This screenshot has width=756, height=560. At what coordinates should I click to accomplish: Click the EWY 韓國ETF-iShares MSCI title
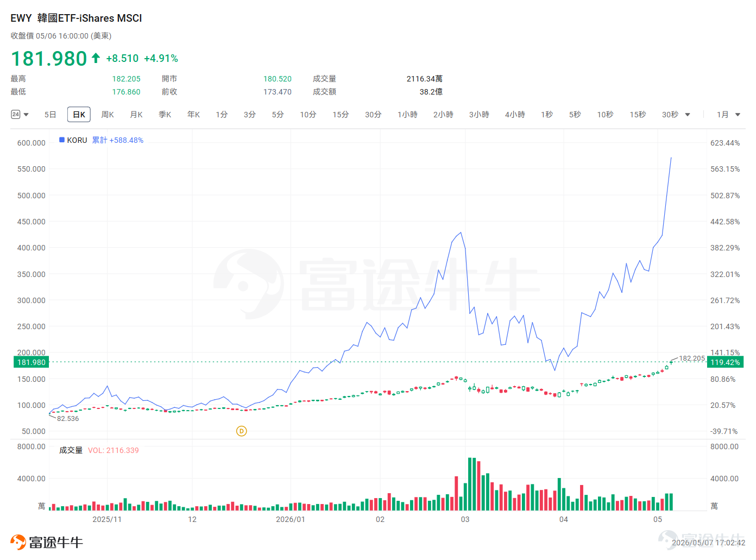coord(76,18)
